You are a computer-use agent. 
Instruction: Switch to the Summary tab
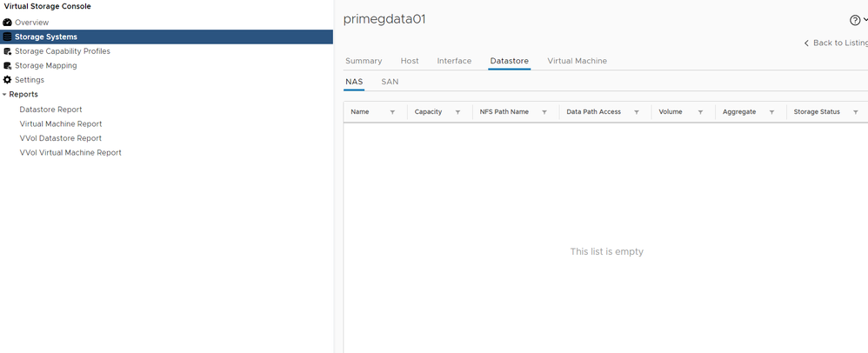point(364,61)
